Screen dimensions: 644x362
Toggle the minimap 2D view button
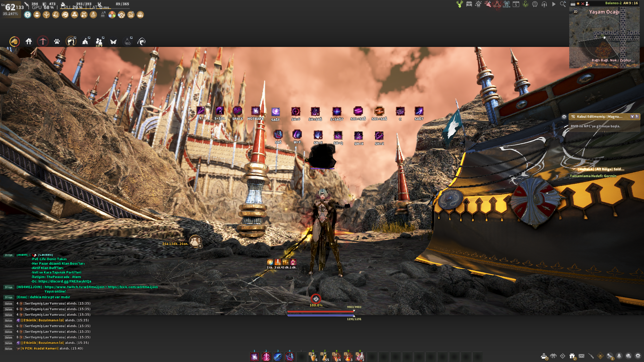click(576, 11)
